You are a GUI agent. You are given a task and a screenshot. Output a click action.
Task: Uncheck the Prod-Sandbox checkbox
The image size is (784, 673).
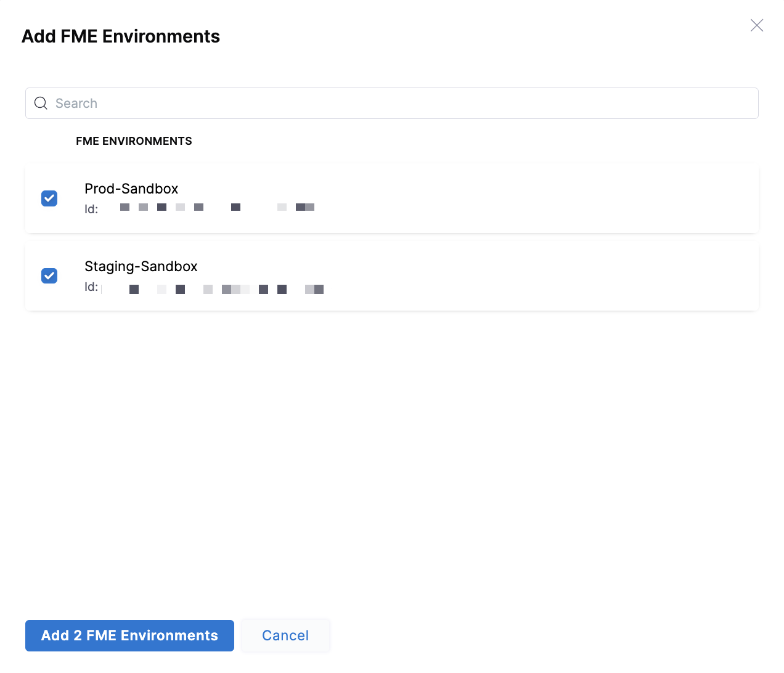49,198
